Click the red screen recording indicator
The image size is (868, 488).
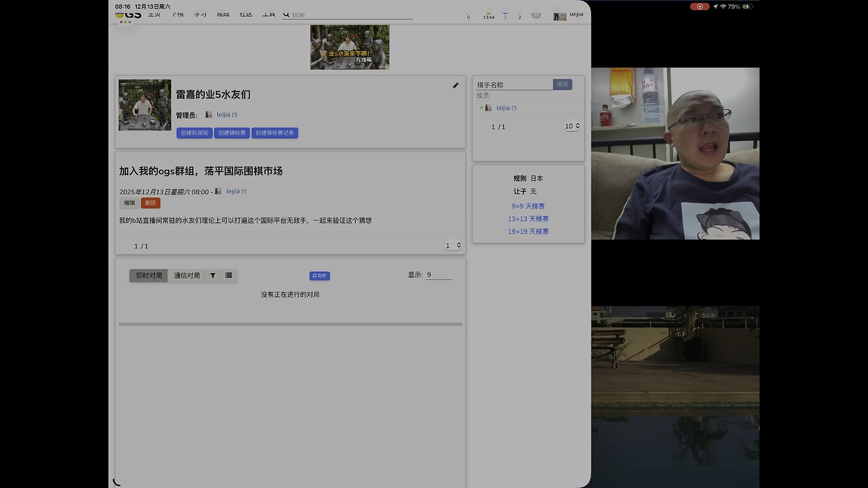[700, 6]
